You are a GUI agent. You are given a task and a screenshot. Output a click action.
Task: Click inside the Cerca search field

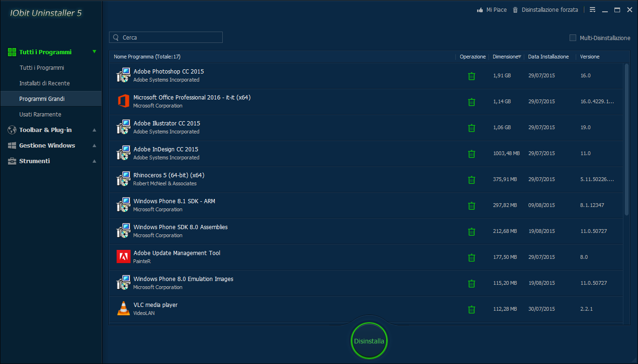pos(166,37)
